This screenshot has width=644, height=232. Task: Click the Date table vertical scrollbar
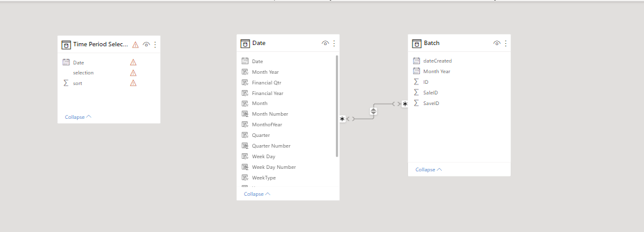click(x=337, y=106)
